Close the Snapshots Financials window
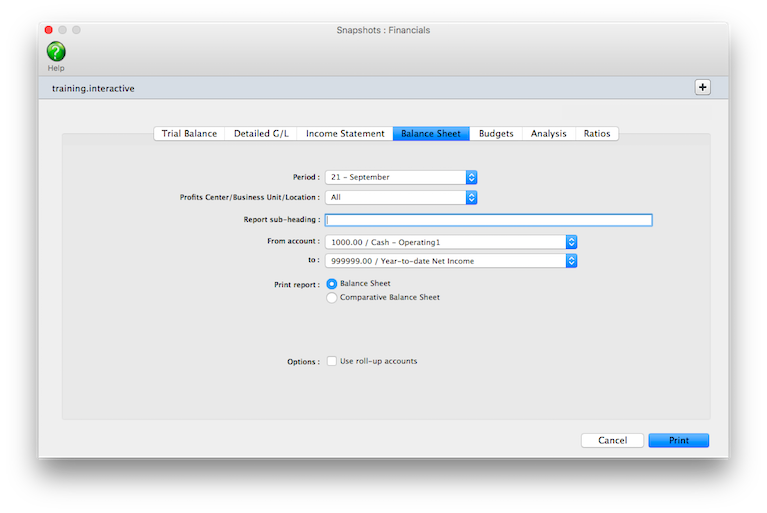This screenshot has width=767, height=513. click(x=48, y=30)
